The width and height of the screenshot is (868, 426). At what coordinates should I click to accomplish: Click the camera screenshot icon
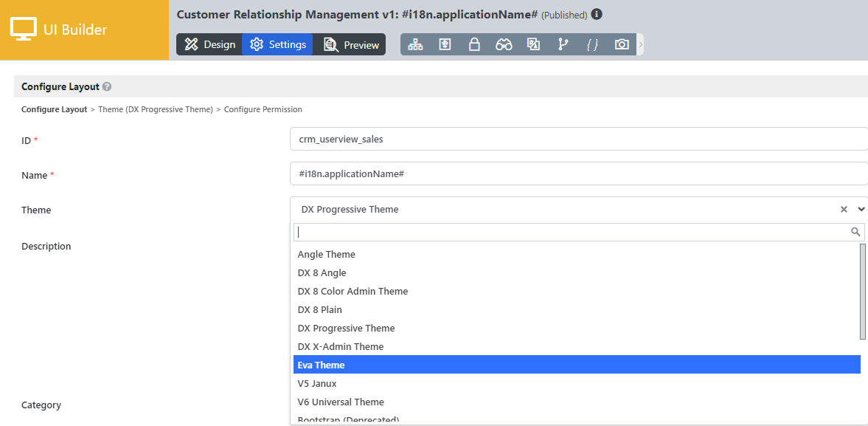(x=622, y=44)
